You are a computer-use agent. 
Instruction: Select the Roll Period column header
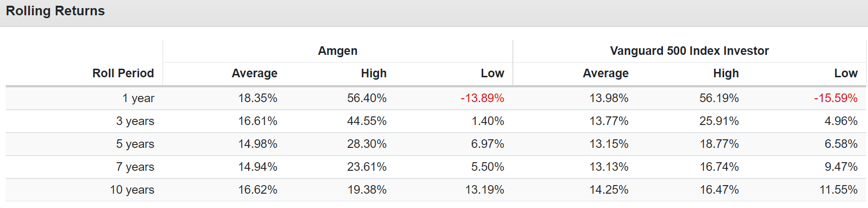pyautogui.click(x=123, y=73)
